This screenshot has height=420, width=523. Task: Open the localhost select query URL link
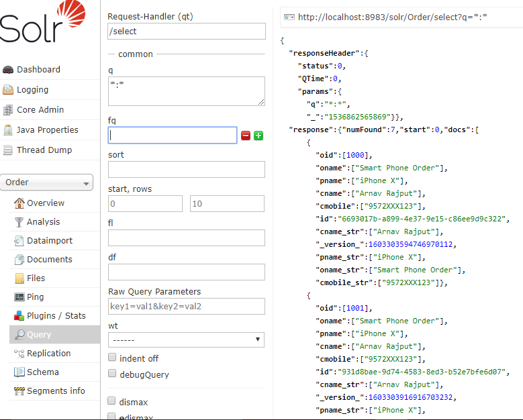391,17
